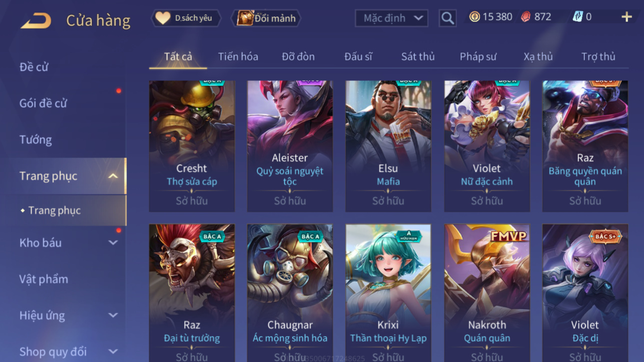Select the Tiến hóa tab
The image size is (644, 362).
pos(238,56)
